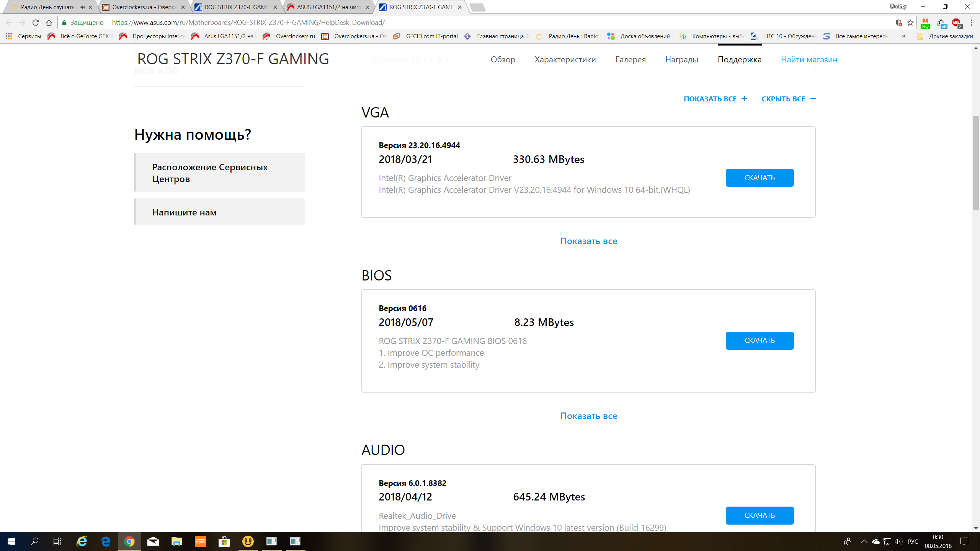980x551 pixels.
Task: Mute the Радио День tab audio icon
Action: tap(82, 7)
